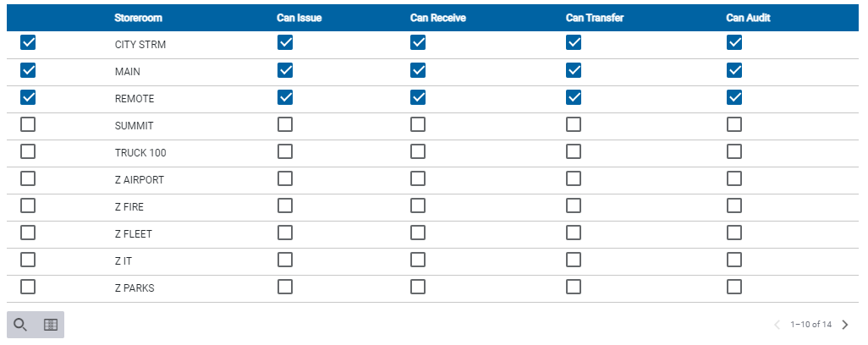Uncheck Can Transfer for REMOTE storeroom
Screen dimensions: 868x345
pos(574,97)
